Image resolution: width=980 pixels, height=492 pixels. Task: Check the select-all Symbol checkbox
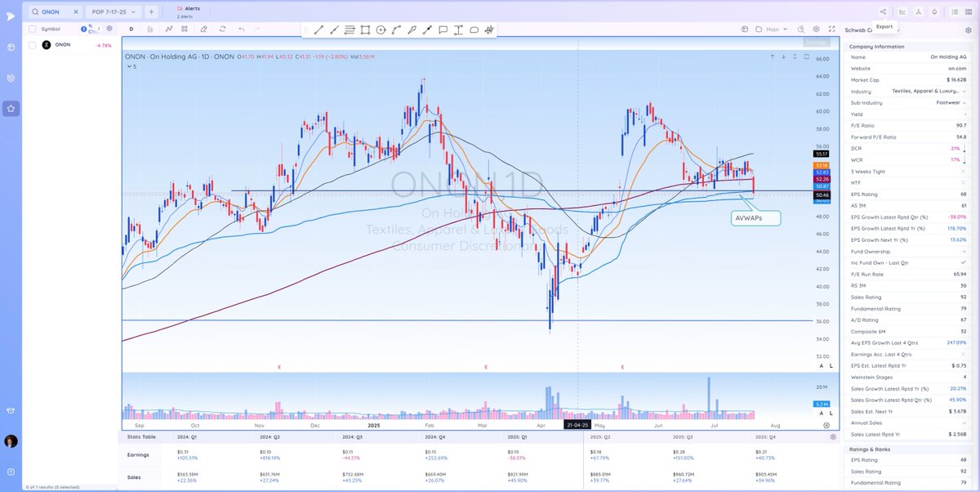click(x=32, y=29)
